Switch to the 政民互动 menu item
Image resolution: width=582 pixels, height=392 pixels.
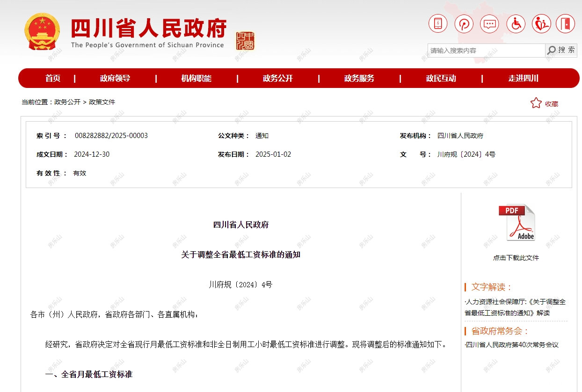click(442, 78)
